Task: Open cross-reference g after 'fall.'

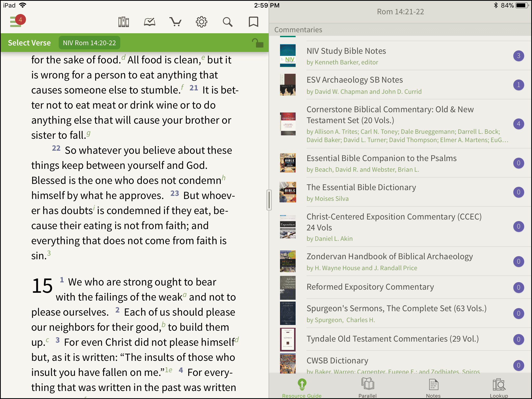Action: [89, 133]
